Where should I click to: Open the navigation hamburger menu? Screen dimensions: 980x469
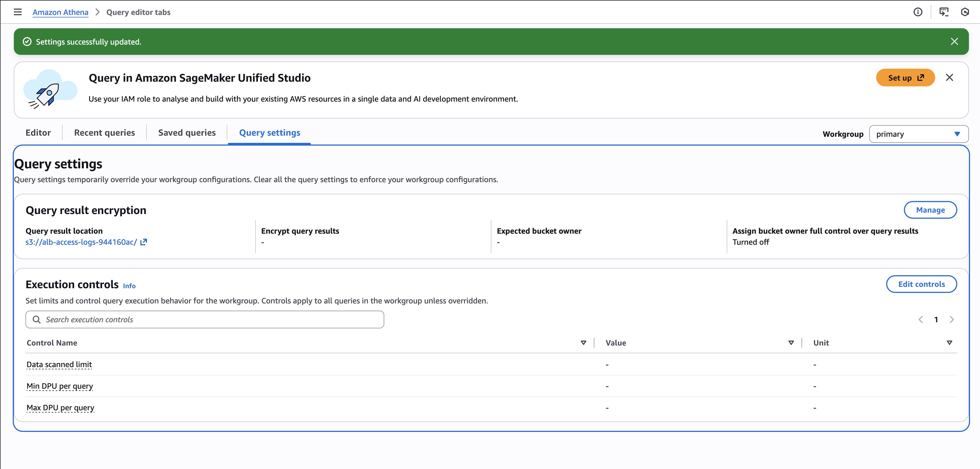point(18,12)
